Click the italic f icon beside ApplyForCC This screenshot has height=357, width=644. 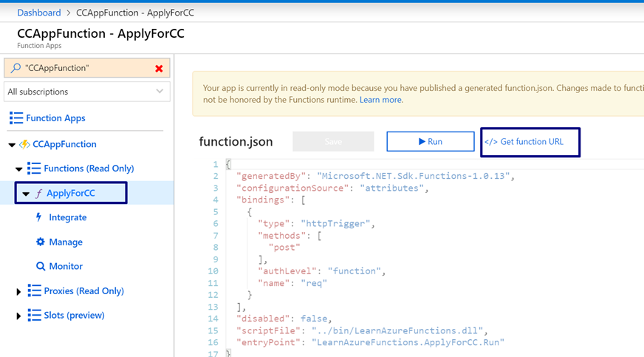pyautogui.click(x=38, y=193)
